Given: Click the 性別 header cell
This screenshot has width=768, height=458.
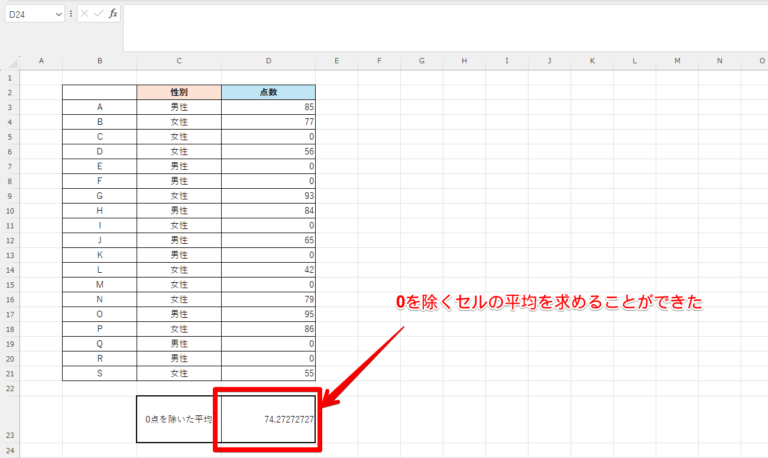Looking at the screenshot, I should tap(178, 92).
